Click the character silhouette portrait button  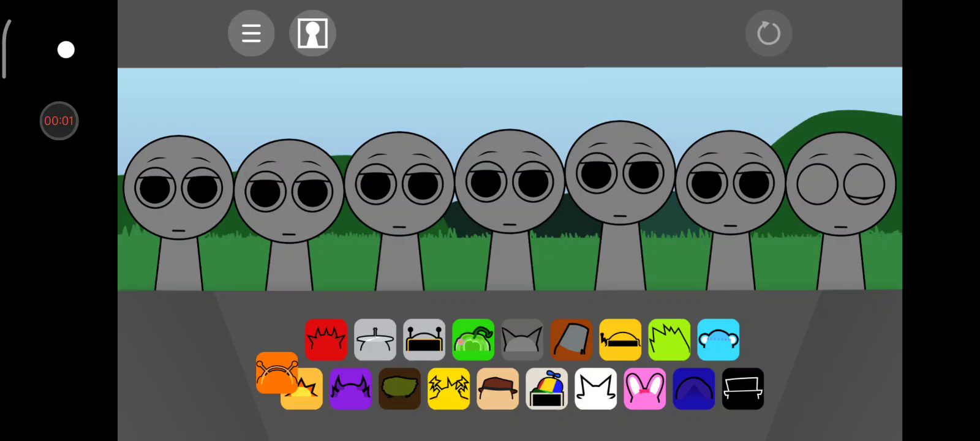[x=312, y=33]
